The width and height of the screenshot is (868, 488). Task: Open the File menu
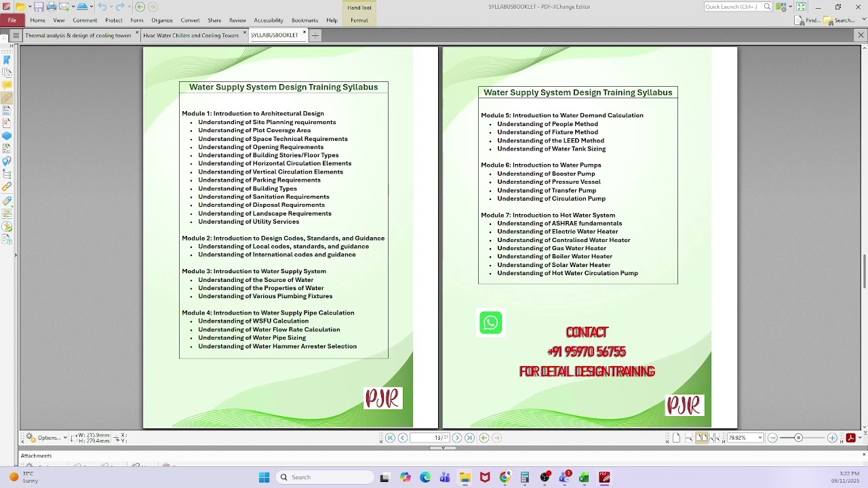[12, 20]
